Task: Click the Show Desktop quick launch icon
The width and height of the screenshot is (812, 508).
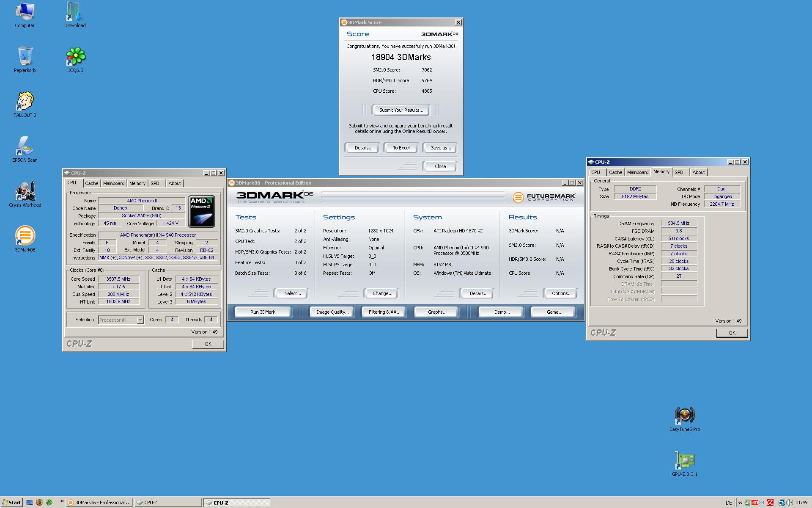Action: [x=30, y=502]
